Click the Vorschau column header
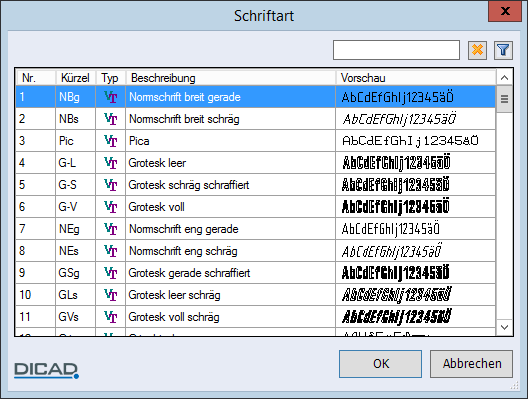The height and width of the screenshot is (399, 528). pyautogui.click(x=416, y=78)
